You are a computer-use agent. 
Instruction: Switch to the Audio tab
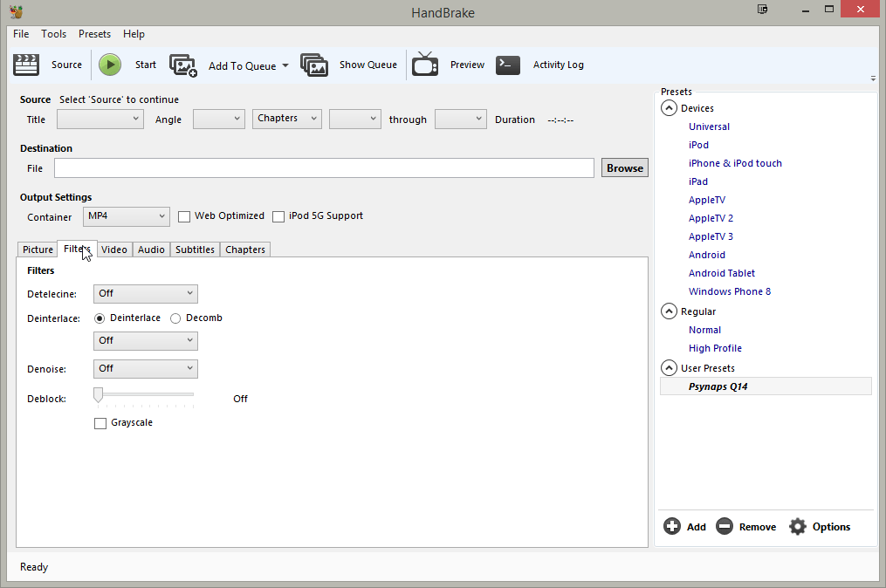[x=151, y=250]
